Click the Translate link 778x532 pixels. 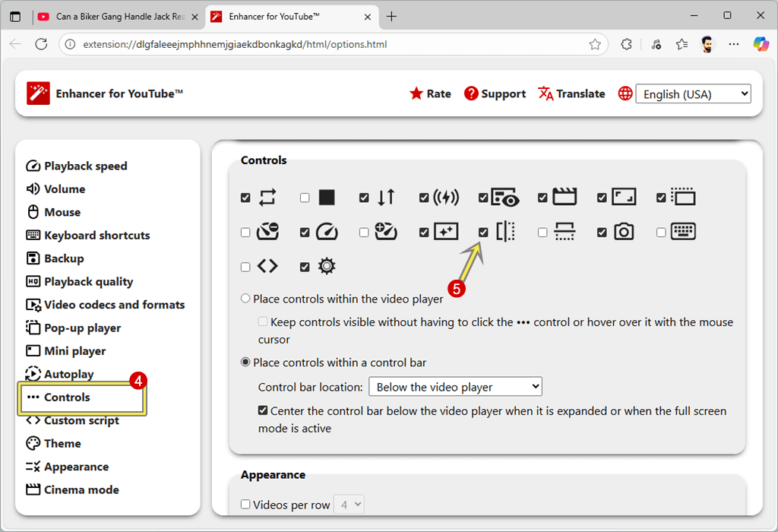[x=571, y=93]
